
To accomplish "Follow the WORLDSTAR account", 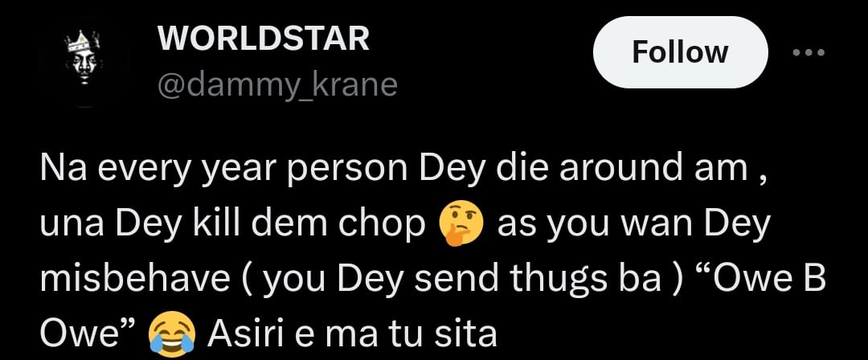I will 681,52.
